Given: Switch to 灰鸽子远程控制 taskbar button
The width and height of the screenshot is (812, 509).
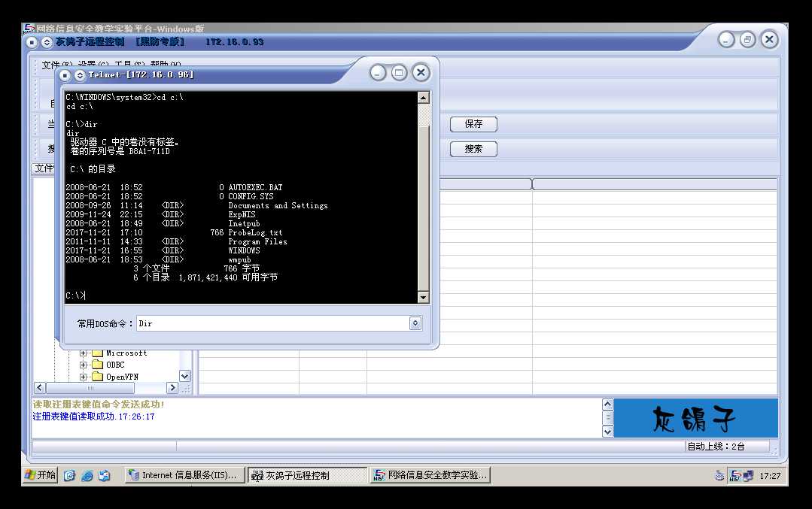Looking at the screenshot, I should click(x=308, y=475).
